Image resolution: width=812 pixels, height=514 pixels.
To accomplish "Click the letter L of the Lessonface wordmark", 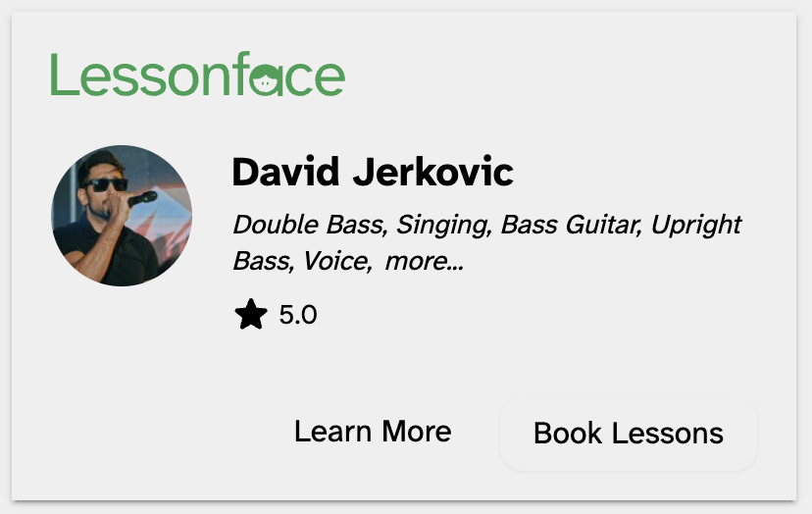I will (63, 75).
